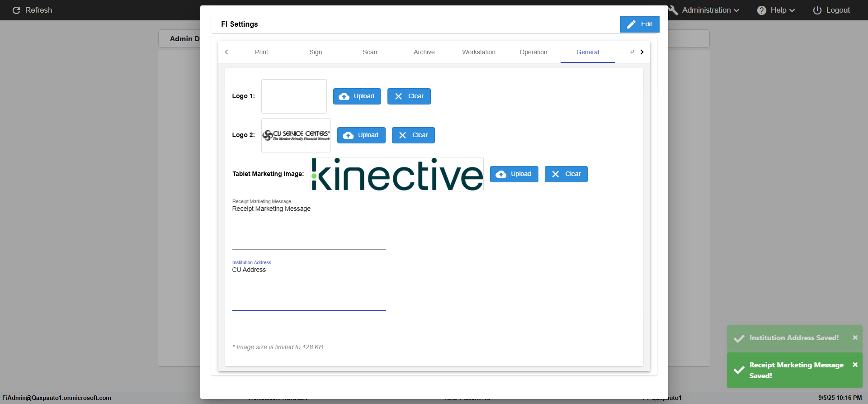Switch to the Sign tab
The width and height of the screenshot is (868, 404).
(316, 52)
